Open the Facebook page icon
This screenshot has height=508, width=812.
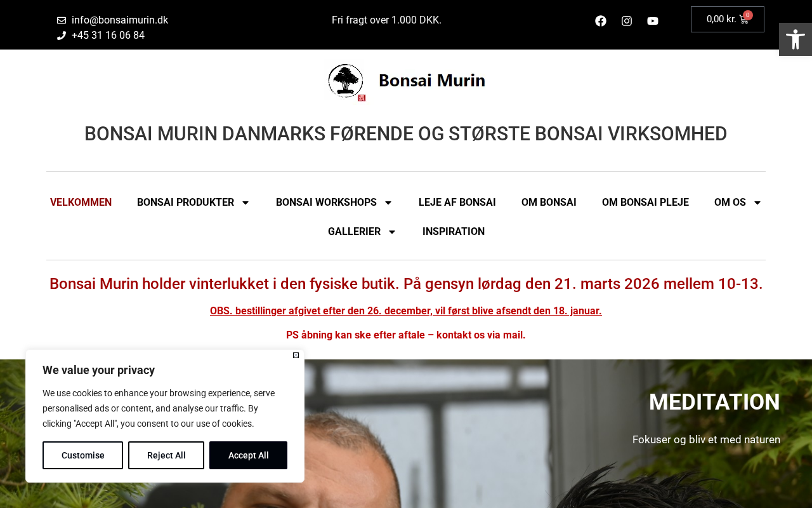(x=601, y=21)
